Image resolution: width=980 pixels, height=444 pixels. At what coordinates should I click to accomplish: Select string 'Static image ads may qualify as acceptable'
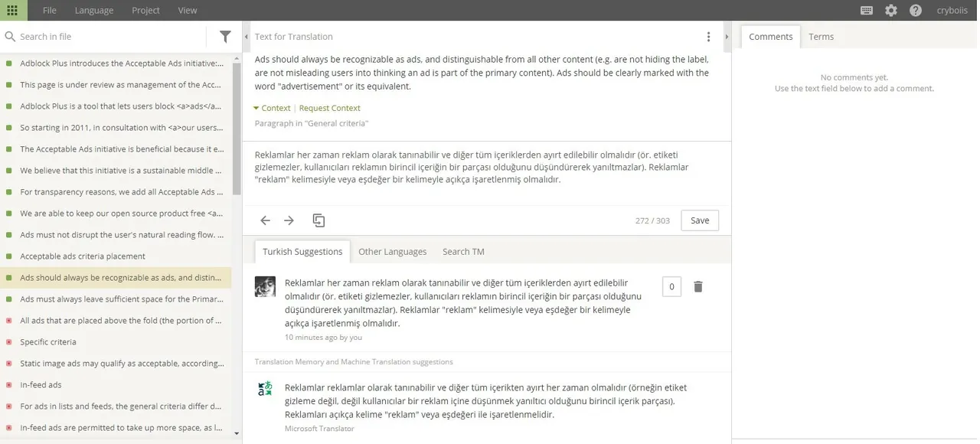(116, 364)
